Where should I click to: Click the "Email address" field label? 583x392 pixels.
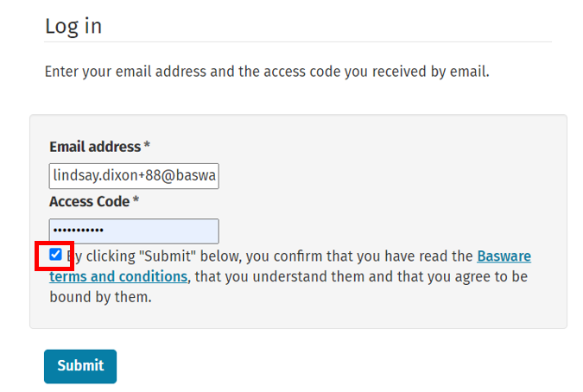(95, 147)
